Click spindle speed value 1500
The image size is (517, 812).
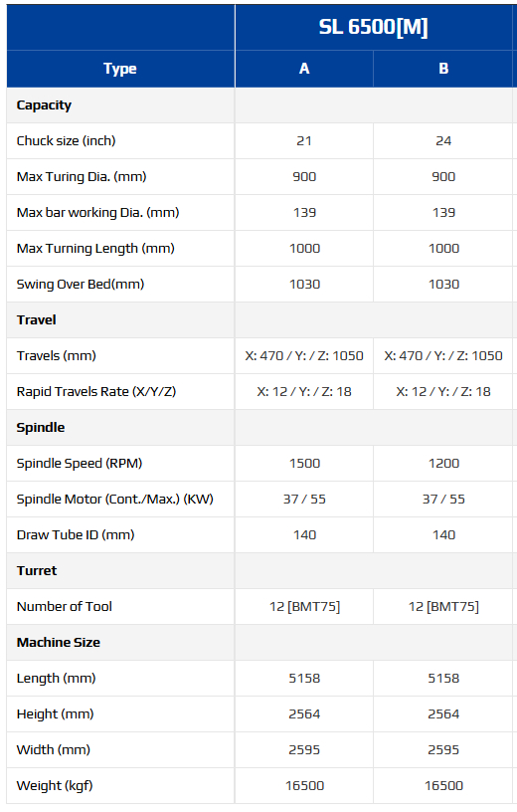point(304,463)
